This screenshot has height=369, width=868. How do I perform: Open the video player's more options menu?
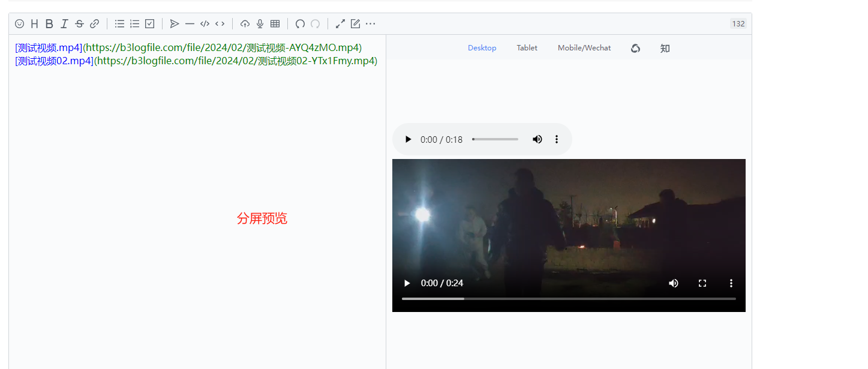(x=731, y=283)
